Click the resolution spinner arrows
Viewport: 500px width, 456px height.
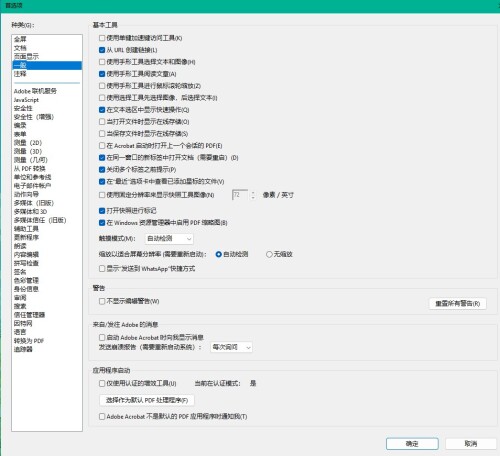pos(253,195)
